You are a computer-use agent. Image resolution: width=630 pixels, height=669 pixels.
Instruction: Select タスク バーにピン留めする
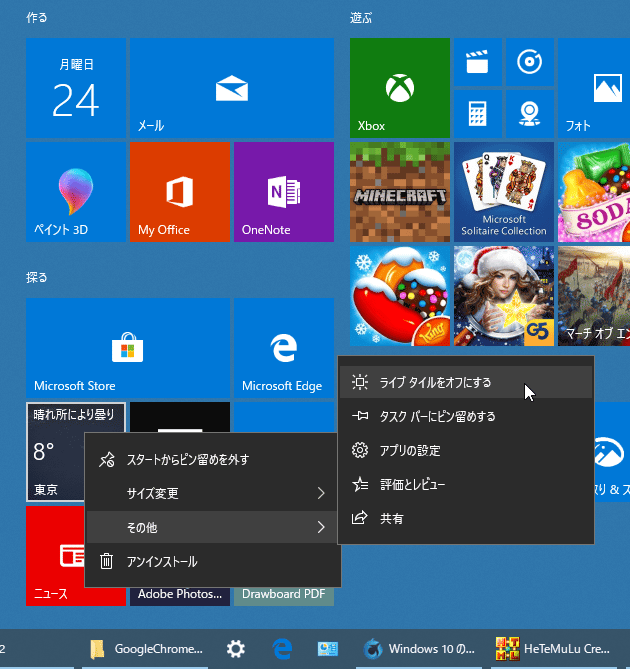click(466, 416)
